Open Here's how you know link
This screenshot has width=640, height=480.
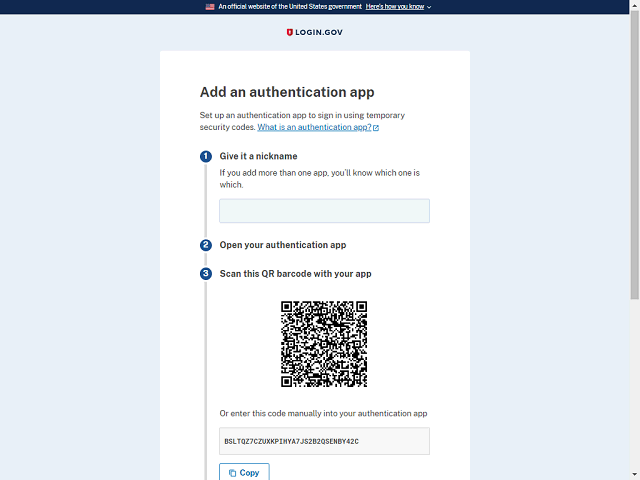click(x=395, y=7)
